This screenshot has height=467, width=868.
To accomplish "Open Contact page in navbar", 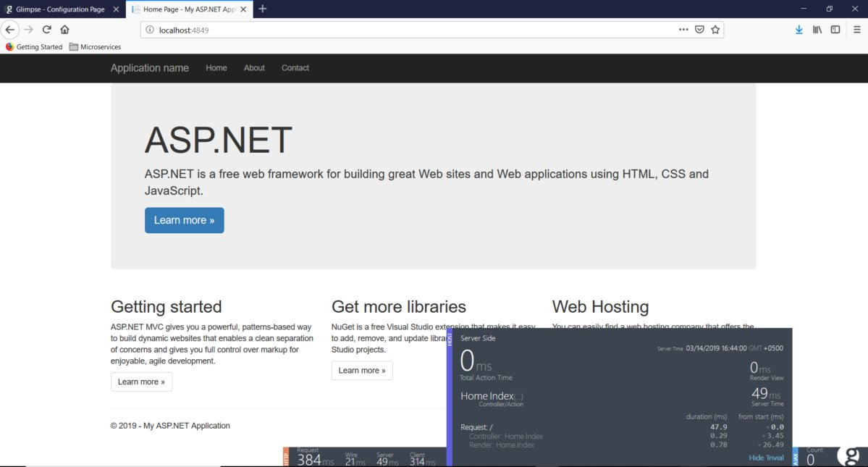I will point(295,68).
